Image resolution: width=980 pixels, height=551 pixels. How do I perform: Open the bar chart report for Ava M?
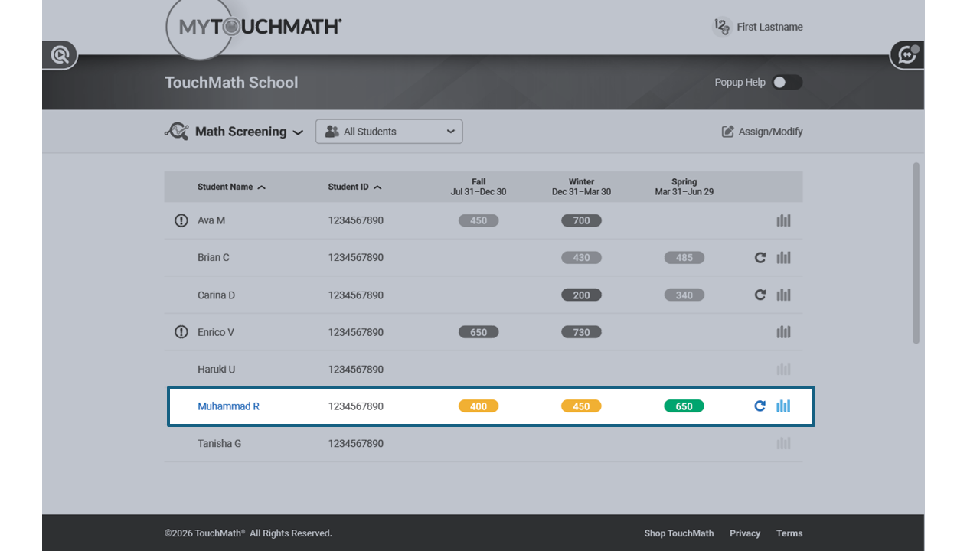(783, 220)
